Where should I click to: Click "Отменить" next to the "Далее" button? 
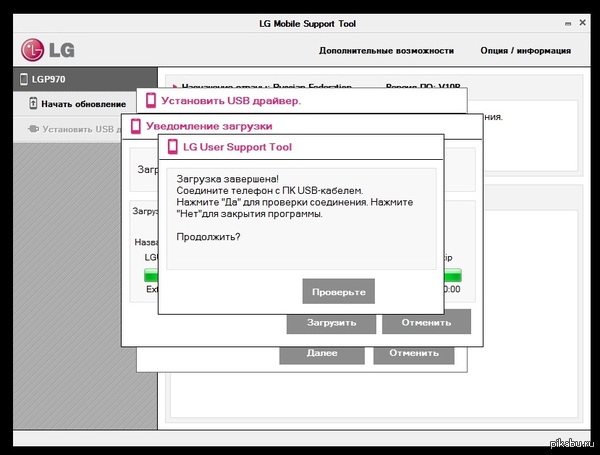tap(413, 353)
